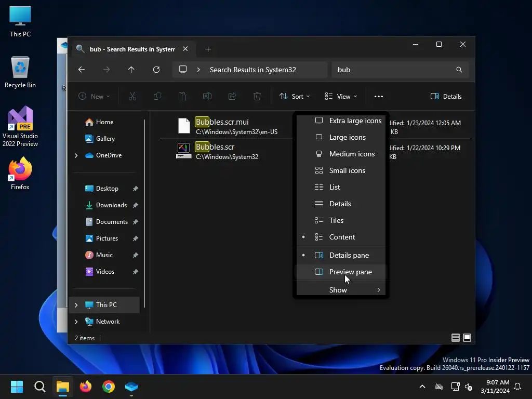Image resolution: width=532 pixels, height=399 pixels.
Task: Select Small icons view
Action: (x=341, y=170)
